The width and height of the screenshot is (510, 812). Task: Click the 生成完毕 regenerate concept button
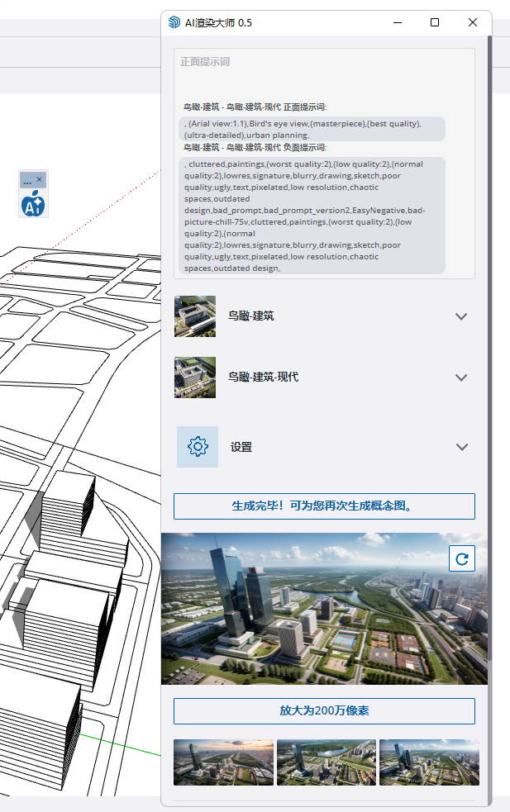pos(324,506)
